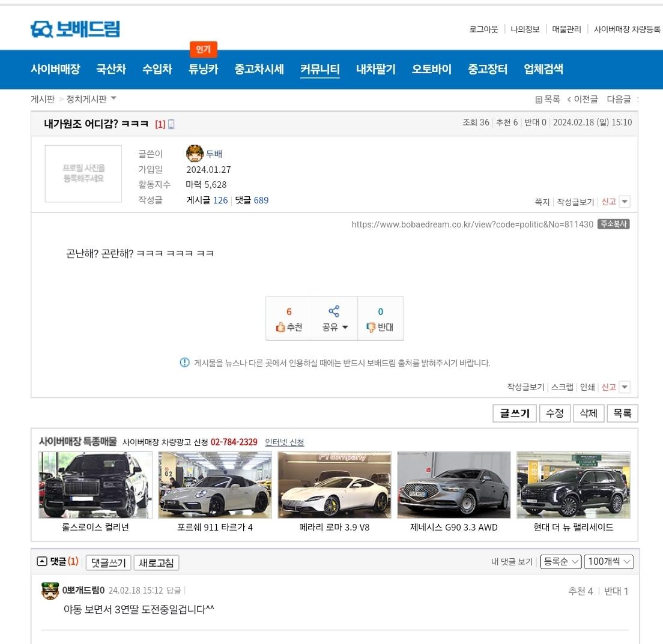
Task: Open the 100개씩 comments-per-page dropdown
Action: tap(609, 562)
